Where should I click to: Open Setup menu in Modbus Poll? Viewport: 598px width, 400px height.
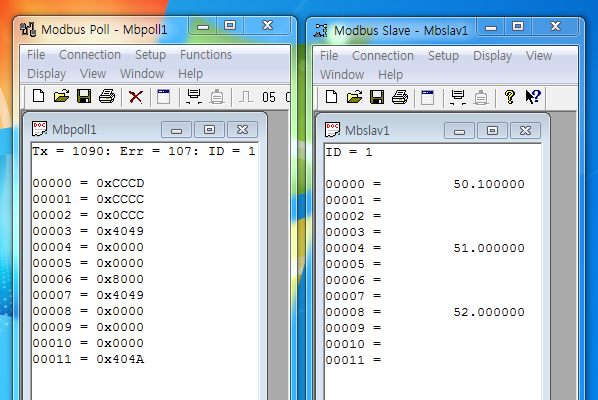[x=150, y=55]
